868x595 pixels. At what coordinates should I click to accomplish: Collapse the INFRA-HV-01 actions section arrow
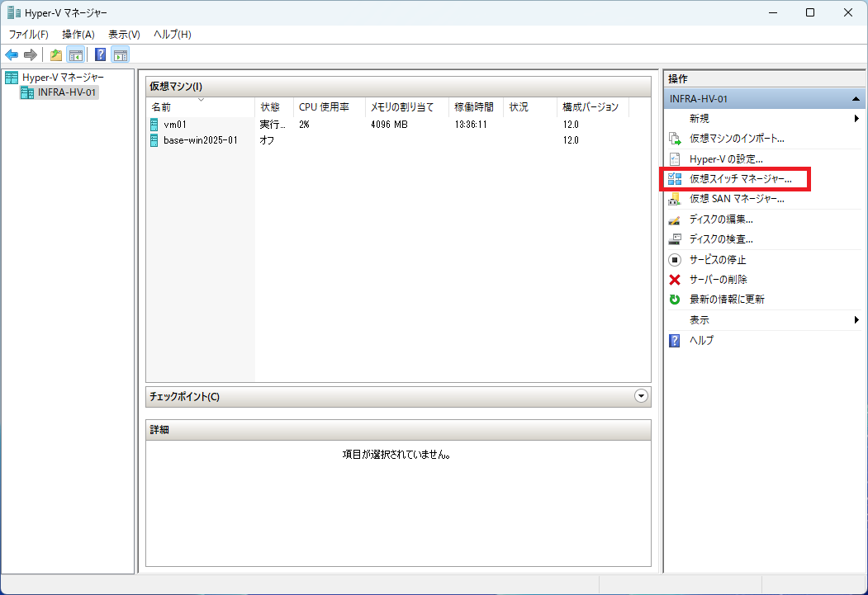tap(856, 99)
